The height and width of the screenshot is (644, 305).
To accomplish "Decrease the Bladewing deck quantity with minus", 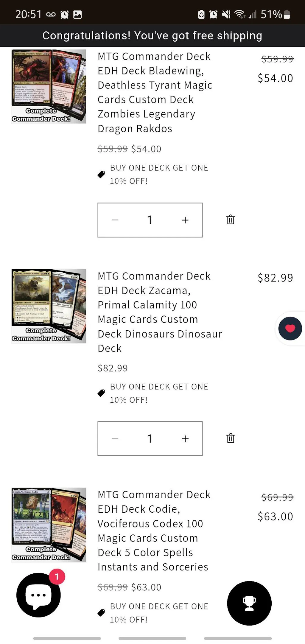I will (115, 220).
